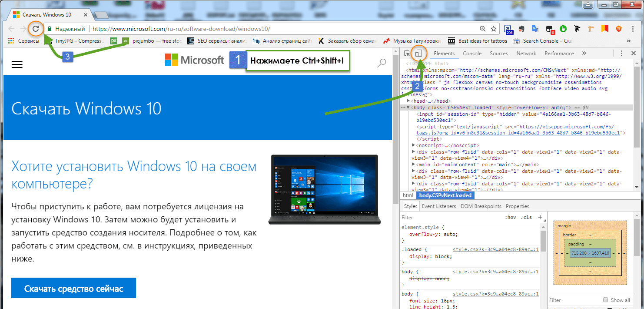
Task: Expand the head element node
Action: tap(408, 101)
